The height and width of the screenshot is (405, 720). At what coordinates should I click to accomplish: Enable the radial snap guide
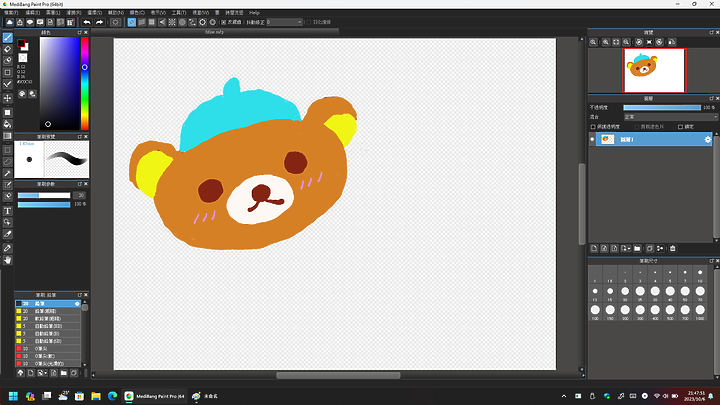coord(172,22)
